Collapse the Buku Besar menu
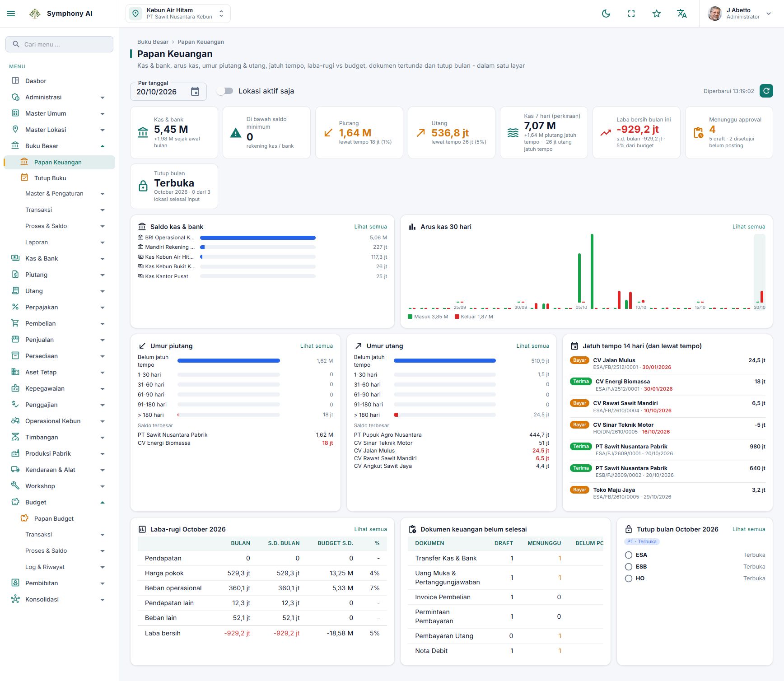Screen dimensions: 784x681 (59, 146)
